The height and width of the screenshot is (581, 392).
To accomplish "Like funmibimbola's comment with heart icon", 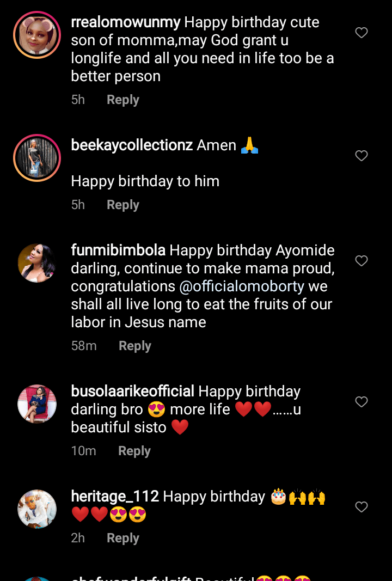I will (362, 261).
